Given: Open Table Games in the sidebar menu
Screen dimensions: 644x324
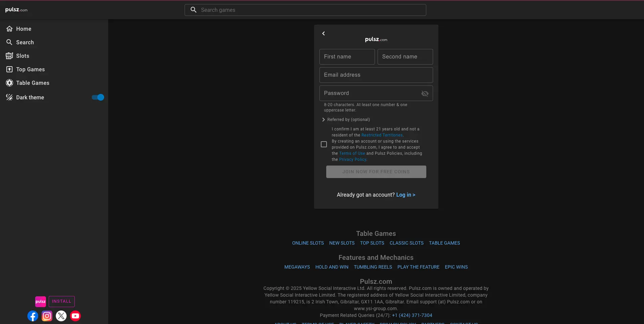Looking at the screenshot, I should 54,83.
